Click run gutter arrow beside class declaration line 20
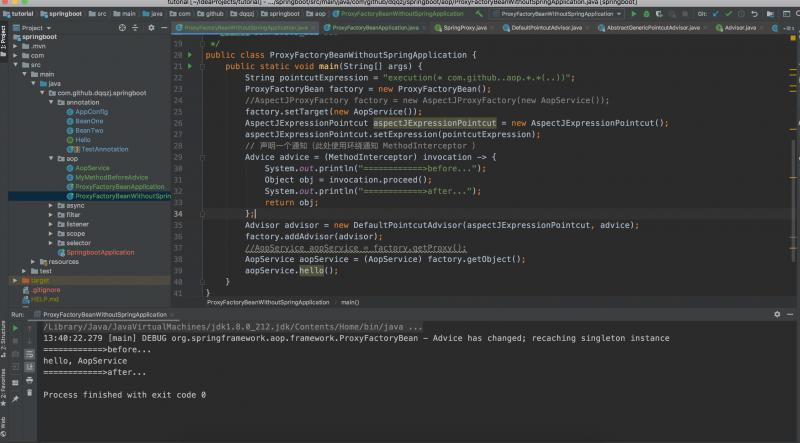Viewport: 800px width, 443px height. (x=190, y=55)
